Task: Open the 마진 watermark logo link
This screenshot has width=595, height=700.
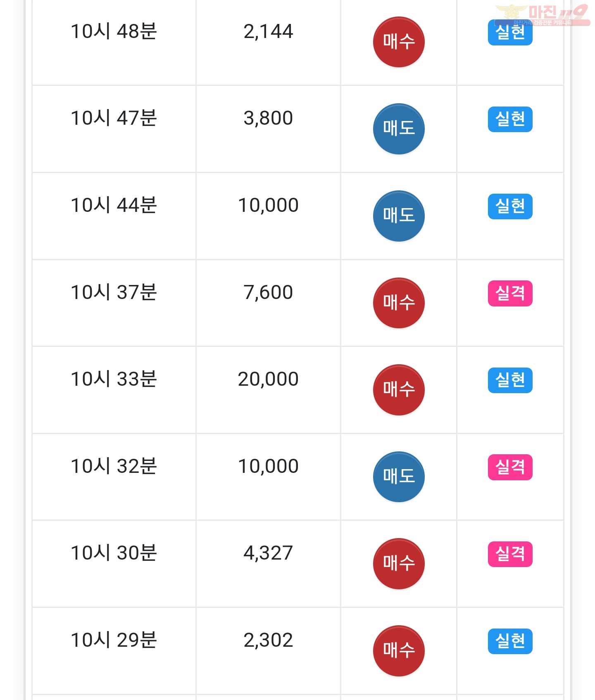Action: [x=542, y=15]
